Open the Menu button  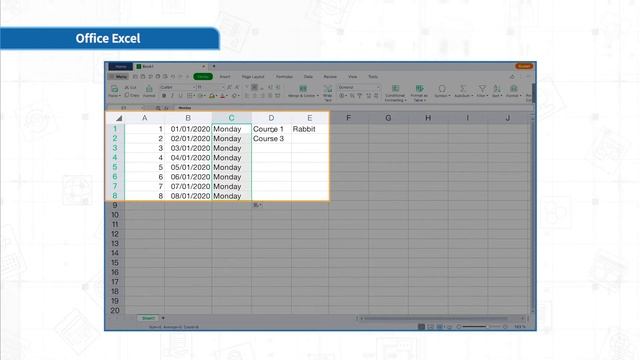119,77
